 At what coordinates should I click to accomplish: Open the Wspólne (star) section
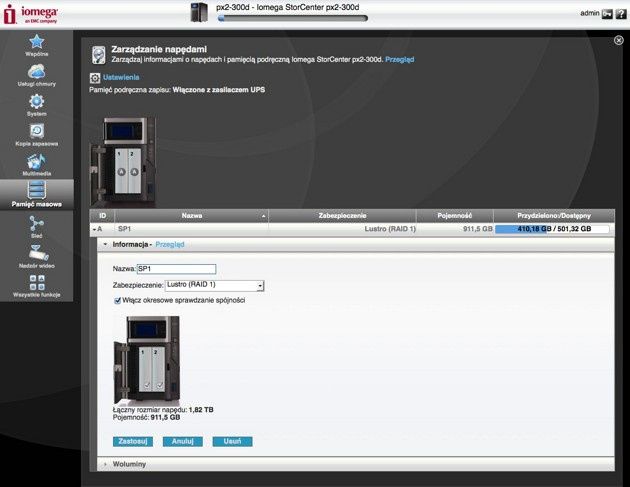[37, 45]
